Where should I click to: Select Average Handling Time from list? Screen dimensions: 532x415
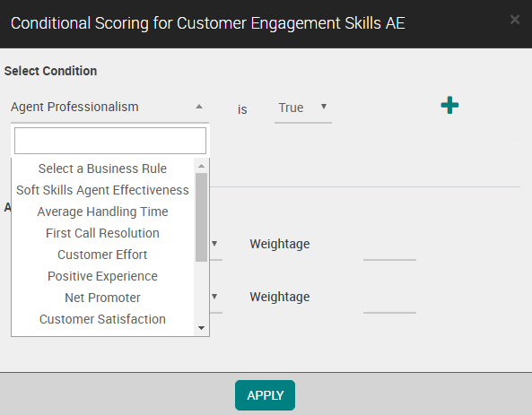coord(102,212)
